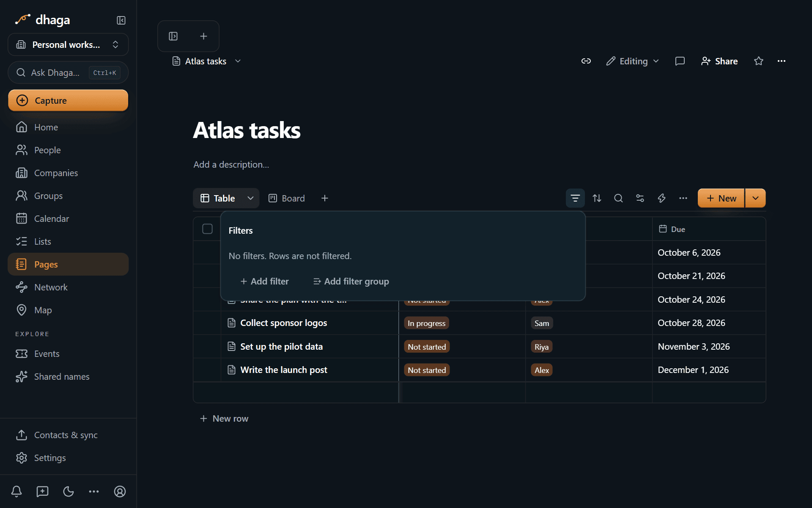Click New row below table
The width and height of the screenshot is (812, 508).
click(224, 418)
